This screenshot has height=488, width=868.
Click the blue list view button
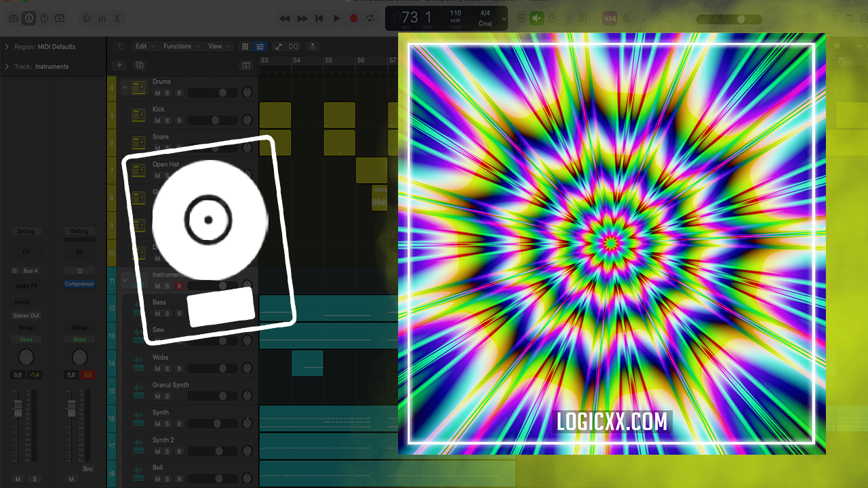click(x=260, y=46)
